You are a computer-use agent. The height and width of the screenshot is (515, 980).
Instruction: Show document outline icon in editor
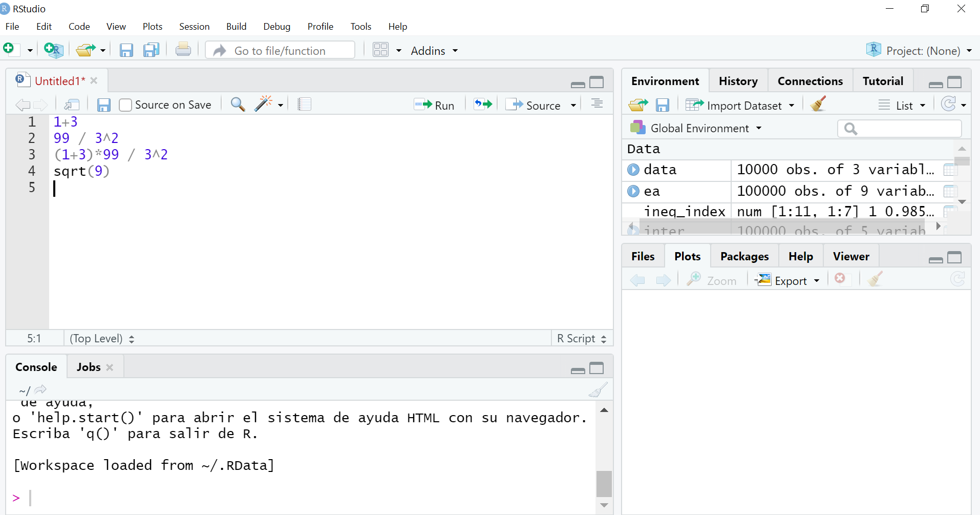(x=596, y=104)
